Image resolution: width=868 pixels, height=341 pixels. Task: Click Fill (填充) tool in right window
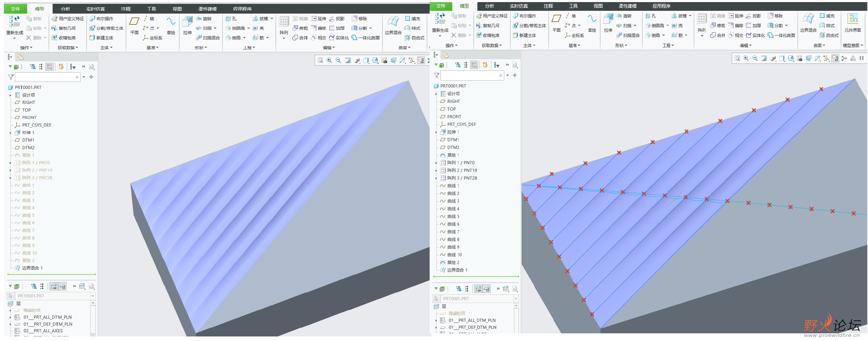[x=827, y=16]
